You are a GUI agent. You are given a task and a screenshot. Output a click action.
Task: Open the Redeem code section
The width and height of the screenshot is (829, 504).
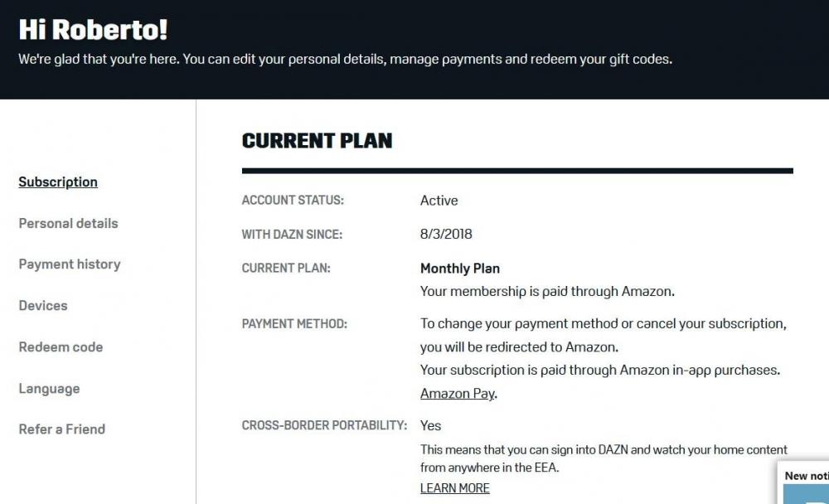click(x=61, y=346)
